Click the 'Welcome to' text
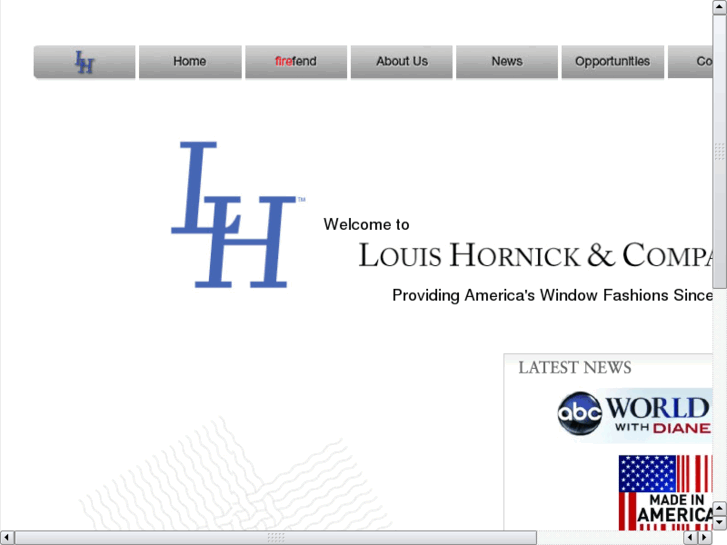Screen dimensions: 727x545 point(366,224)
